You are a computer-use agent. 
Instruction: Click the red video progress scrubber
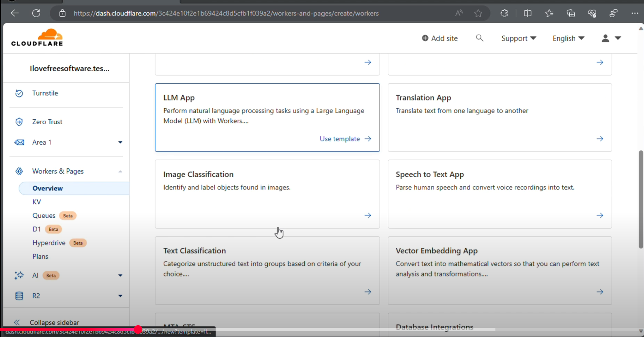click(x=138, y=329)
